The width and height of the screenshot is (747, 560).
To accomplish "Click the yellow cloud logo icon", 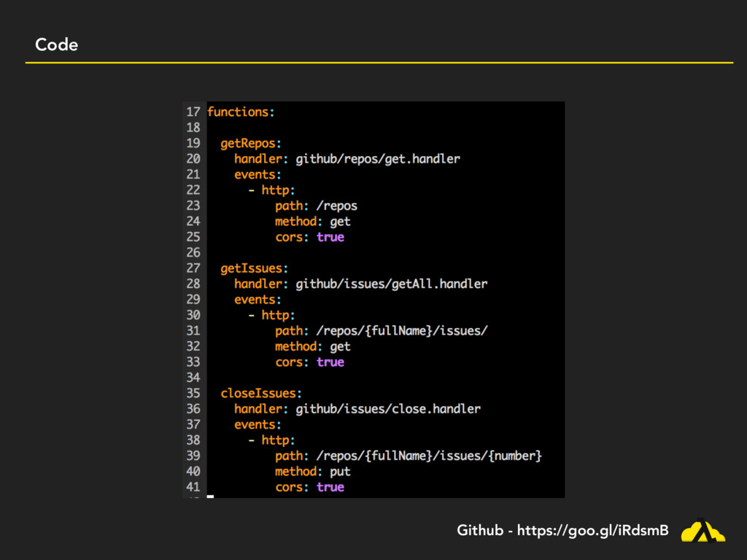I will [x=703, y=531].
